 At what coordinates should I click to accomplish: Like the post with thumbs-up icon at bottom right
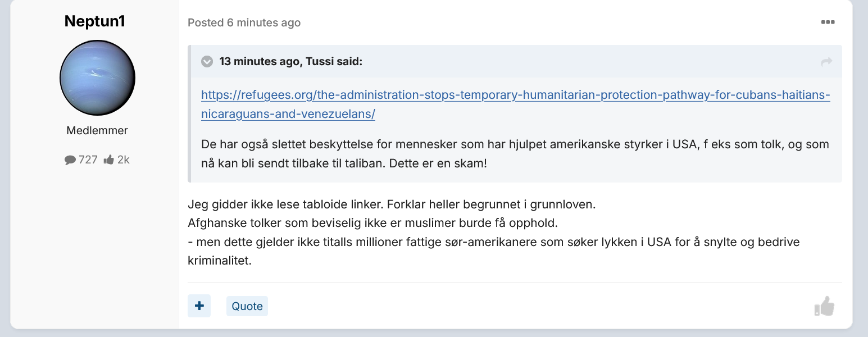point(824,306)
